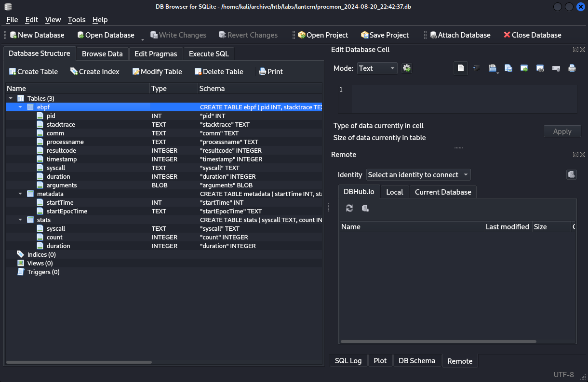Select the Database Structure tab
The width and height of the screenshot is (588, 382).
tap(40, 53)
